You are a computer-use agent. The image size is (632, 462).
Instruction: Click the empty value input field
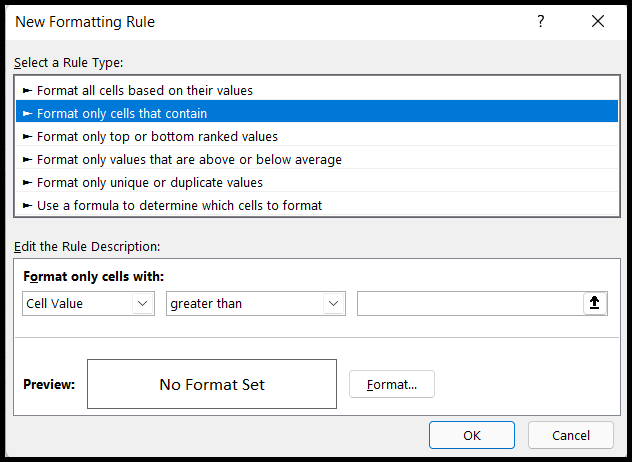point(468,304)
